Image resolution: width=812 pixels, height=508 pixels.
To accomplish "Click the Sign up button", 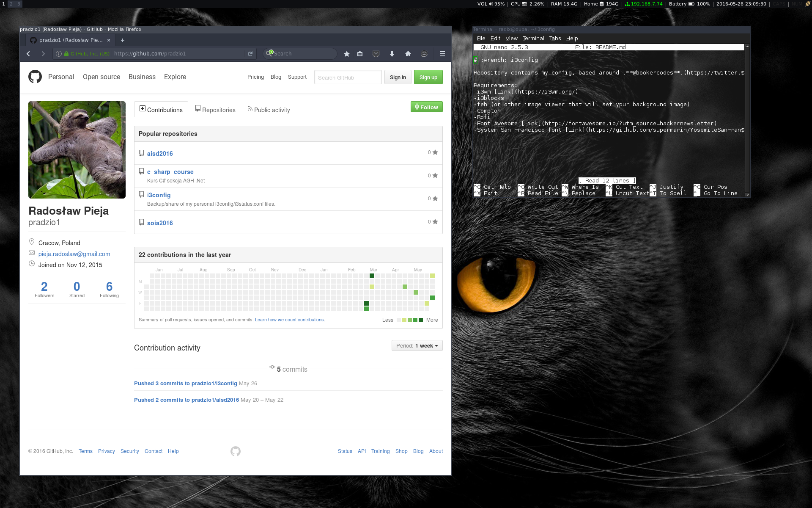I will click(x=428, y=77).
